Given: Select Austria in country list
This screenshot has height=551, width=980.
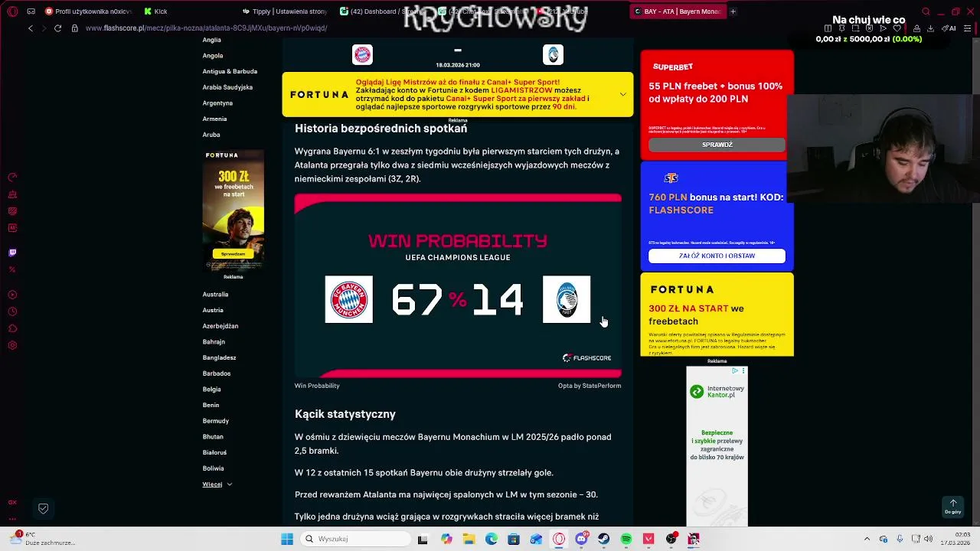Looking at the screenshot, I should click(x=213, y=310).
